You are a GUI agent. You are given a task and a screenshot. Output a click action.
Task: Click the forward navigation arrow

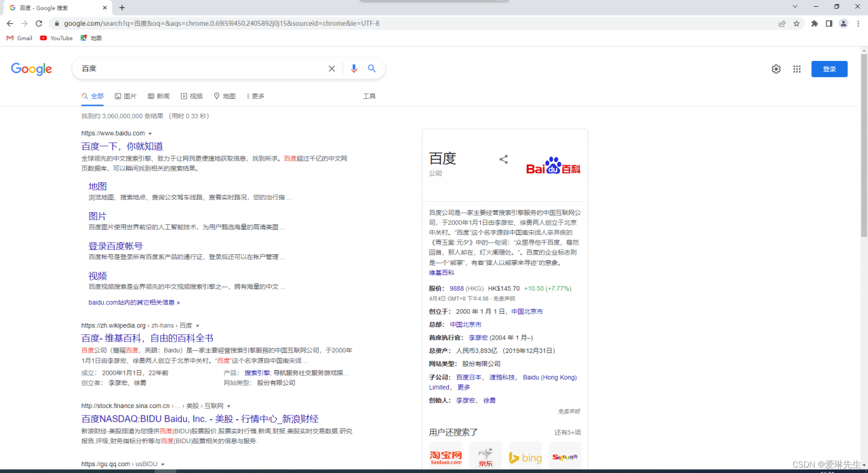click(24, 23)
